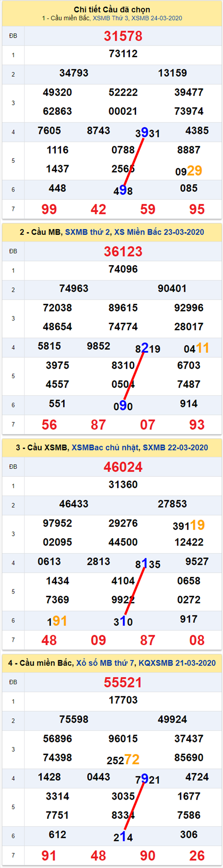Click the title 'Chi tiết Cầu đã chọn'

pyautogui.click(x=112, y=9)
